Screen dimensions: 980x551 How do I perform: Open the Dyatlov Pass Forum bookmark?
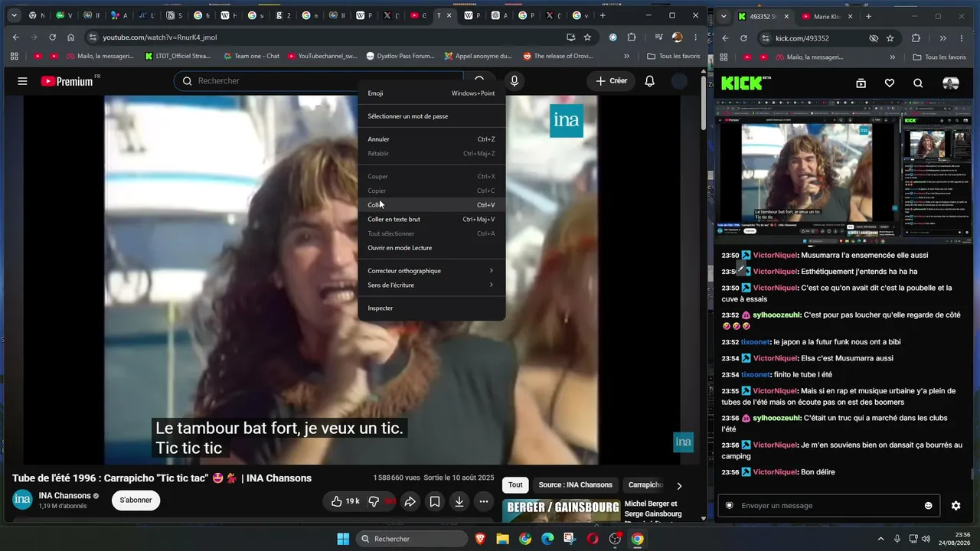click(x=400, y=56)
